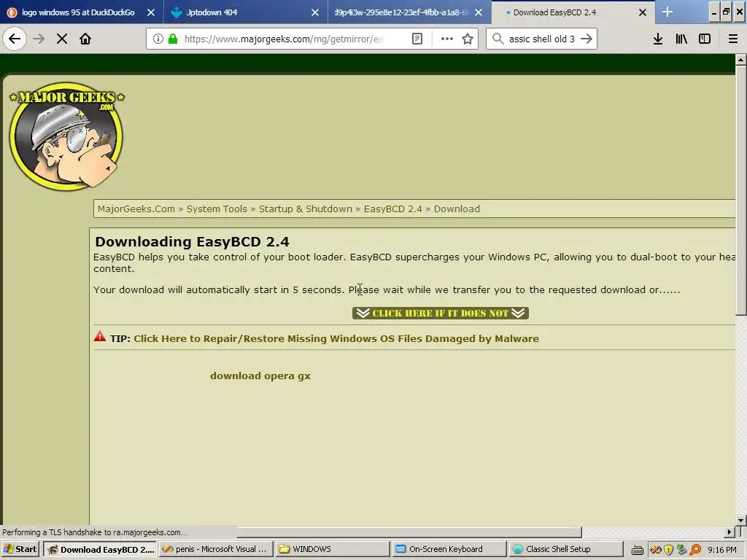The width and height of the screenshot is (747, 560).
Task: Show site information via the info icon
Action: tap(158, 39)
